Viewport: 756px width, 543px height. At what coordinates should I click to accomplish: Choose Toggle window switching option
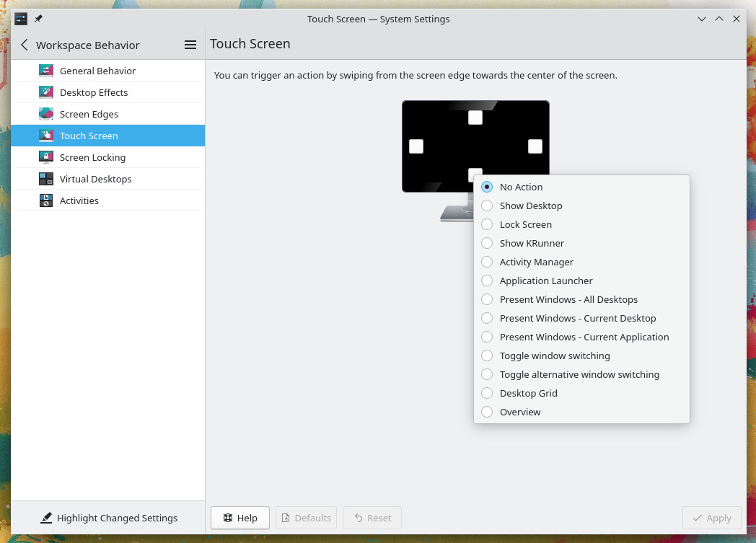click(x=582, y=356)
